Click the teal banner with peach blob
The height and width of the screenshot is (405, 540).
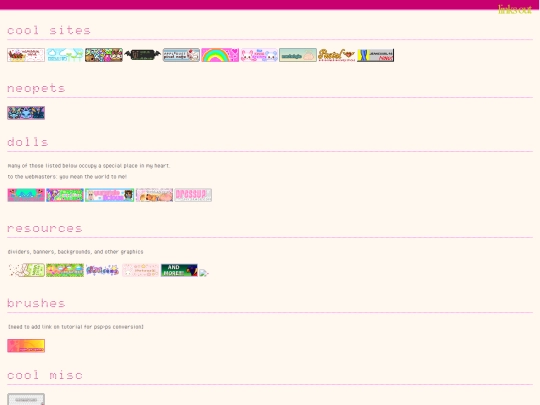pos(298,55)
